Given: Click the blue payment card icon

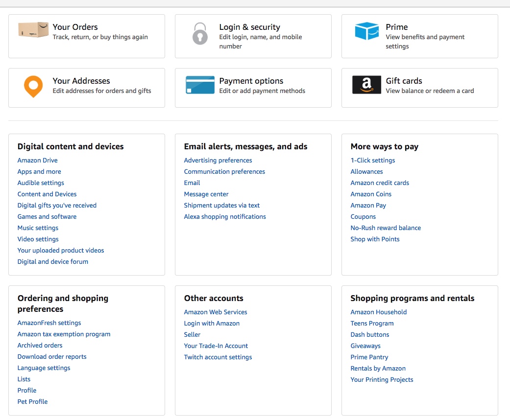Looking at the screenshot, I should [x=200, y=85].
